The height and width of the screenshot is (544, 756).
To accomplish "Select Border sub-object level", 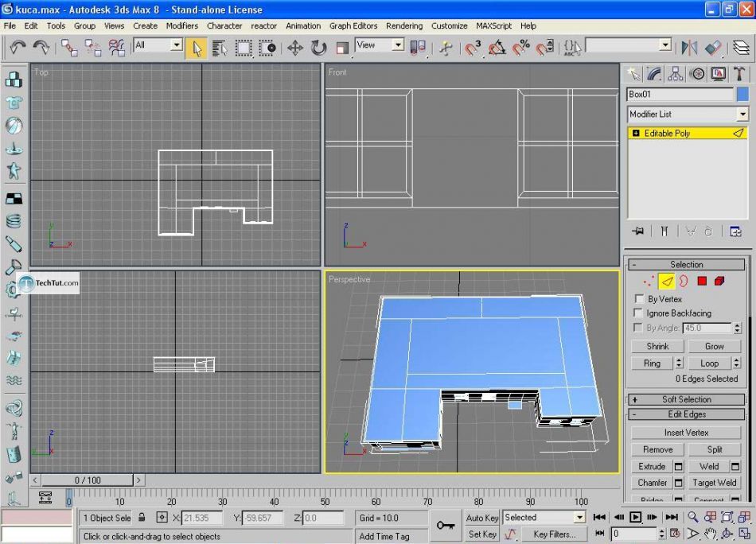I will coord(684,281).
